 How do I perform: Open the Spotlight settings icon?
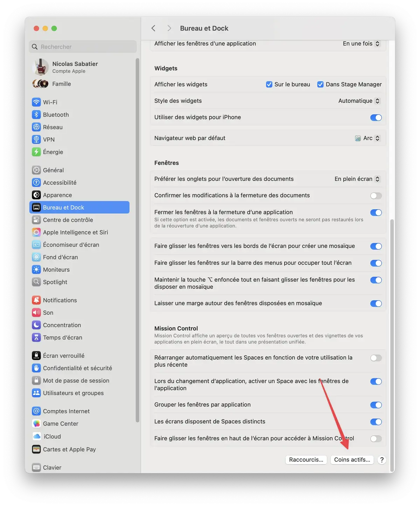(36, 282)
